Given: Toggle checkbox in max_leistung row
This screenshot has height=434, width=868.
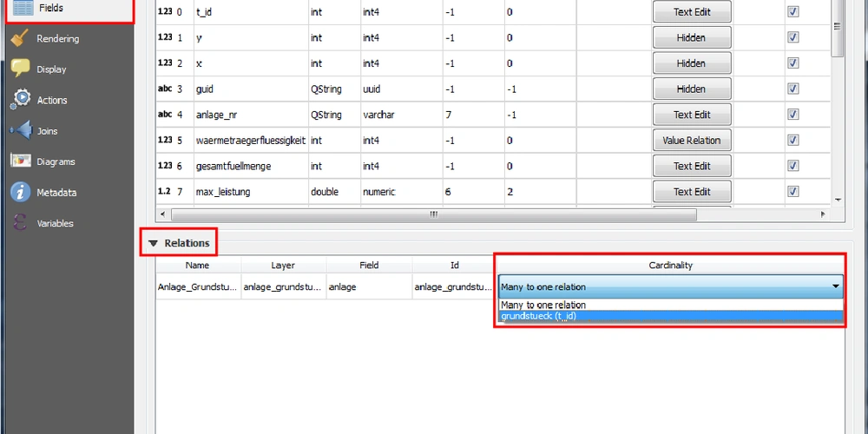Looking at the screenshot, I should click(x=793, y=192).
